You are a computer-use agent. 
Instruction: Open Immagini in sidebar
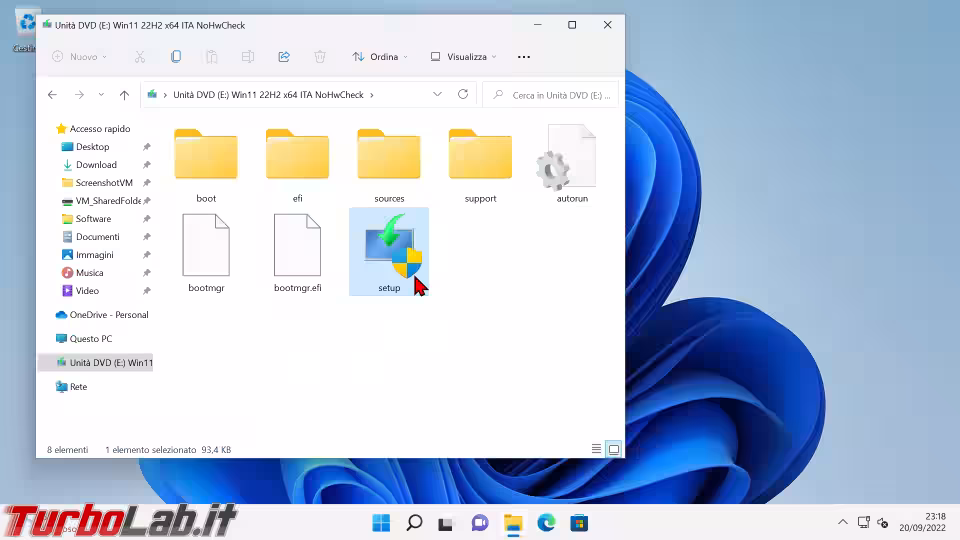[x=88, y=255]
